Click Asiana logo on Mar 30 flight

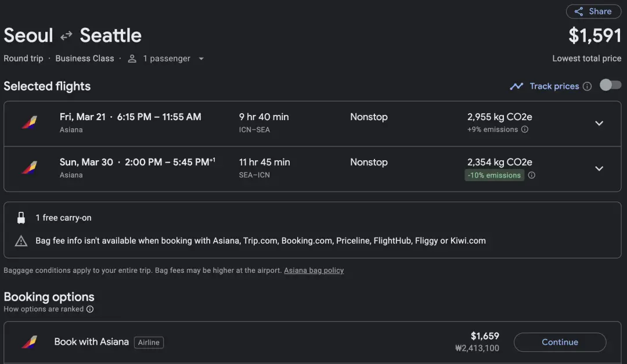pos(29,168)
